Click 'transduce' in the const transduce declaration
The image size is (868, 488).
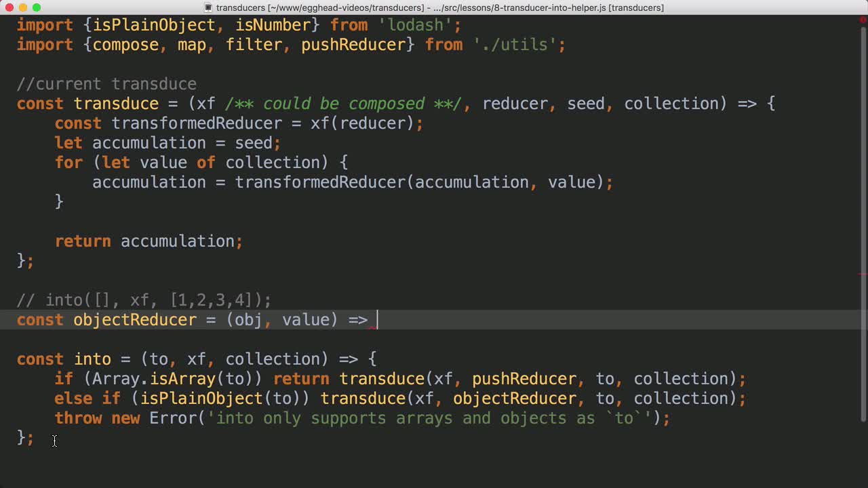(x=116, y=104)
